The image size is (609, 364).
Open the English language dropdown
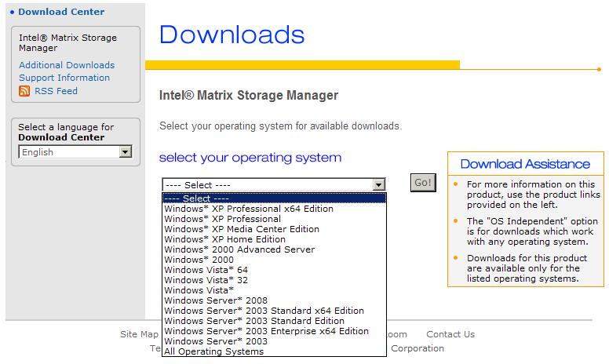pyautogui.click(x=75, y=151)
